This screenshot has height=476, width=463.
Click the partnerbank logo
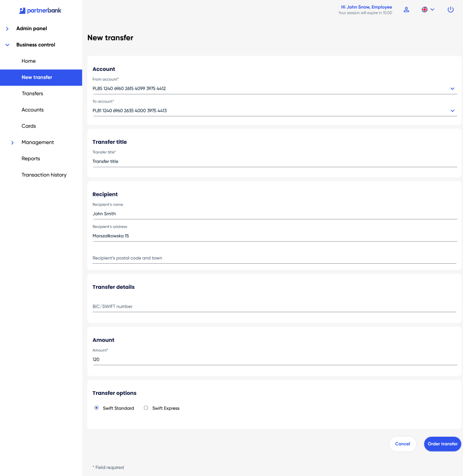(x=40, y=10)
